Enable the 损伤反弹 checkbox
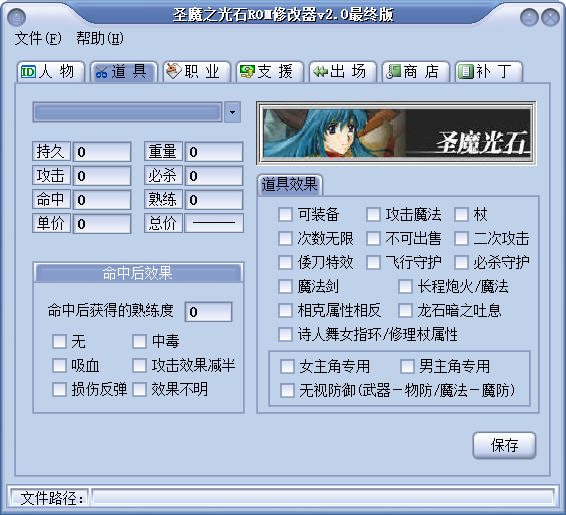This screenshot has width=566, height=515. (x=59, y=389)
